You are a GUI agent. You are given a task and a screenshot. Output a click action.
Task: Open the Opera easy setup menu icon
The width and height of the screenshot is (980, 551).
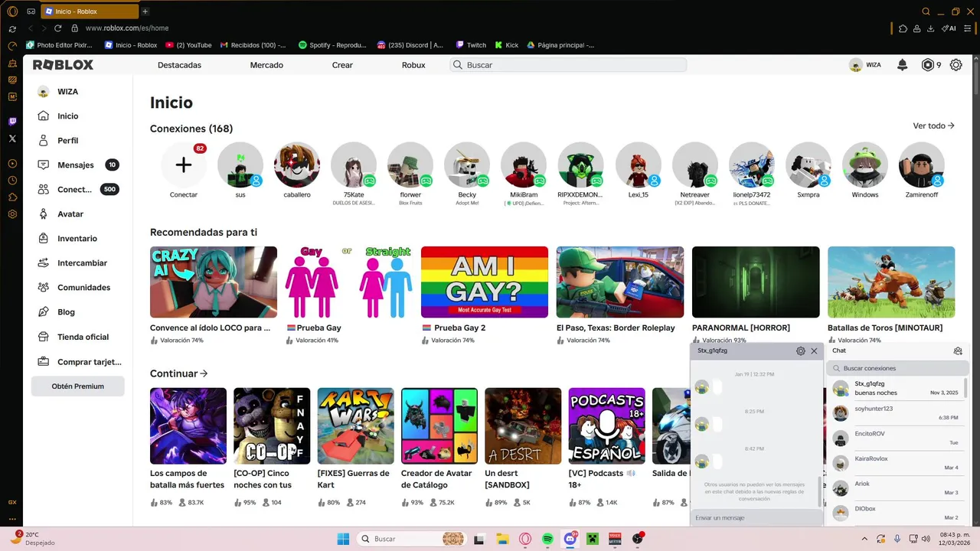click(x=968, y=28)
